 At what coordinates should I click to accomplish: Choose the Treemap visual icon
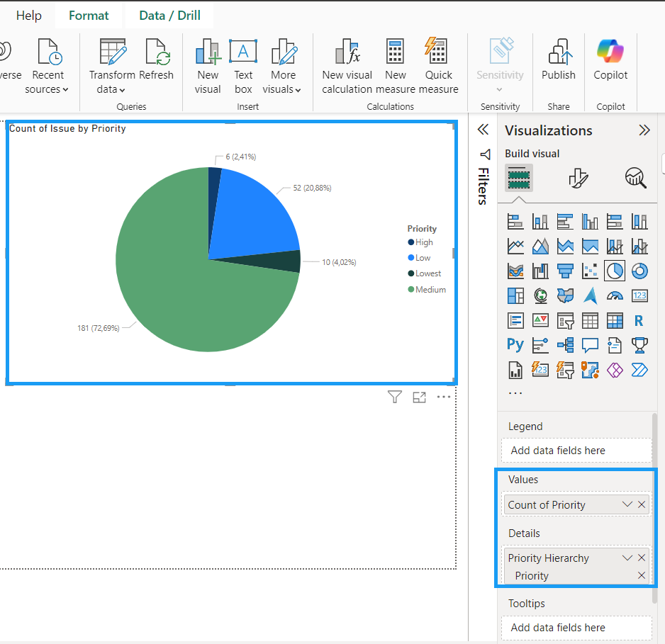pyautogui.click(x=515, y=295)
